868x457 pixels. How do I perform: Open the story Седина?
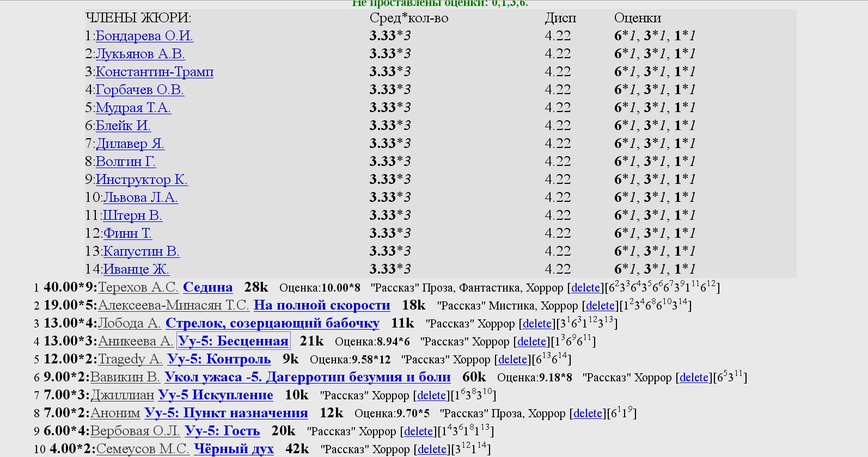(208, 287)
